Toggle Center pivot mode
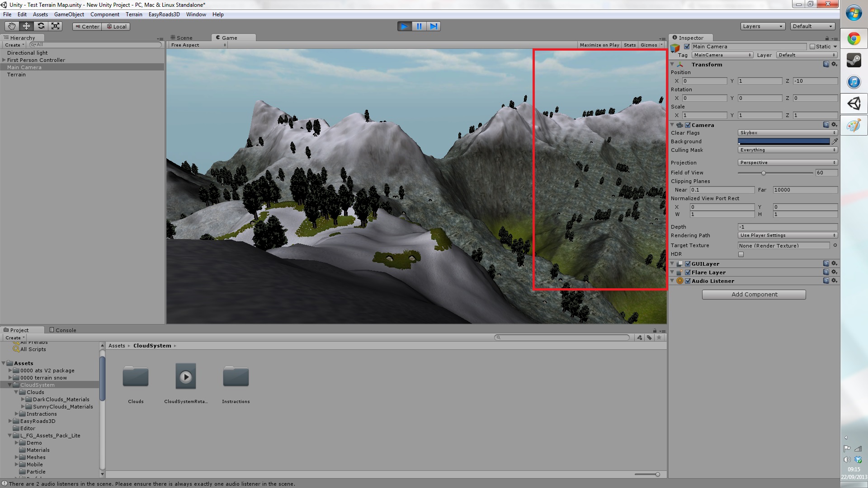Screen dimensions: 868x488 click(x=87, y=27)
